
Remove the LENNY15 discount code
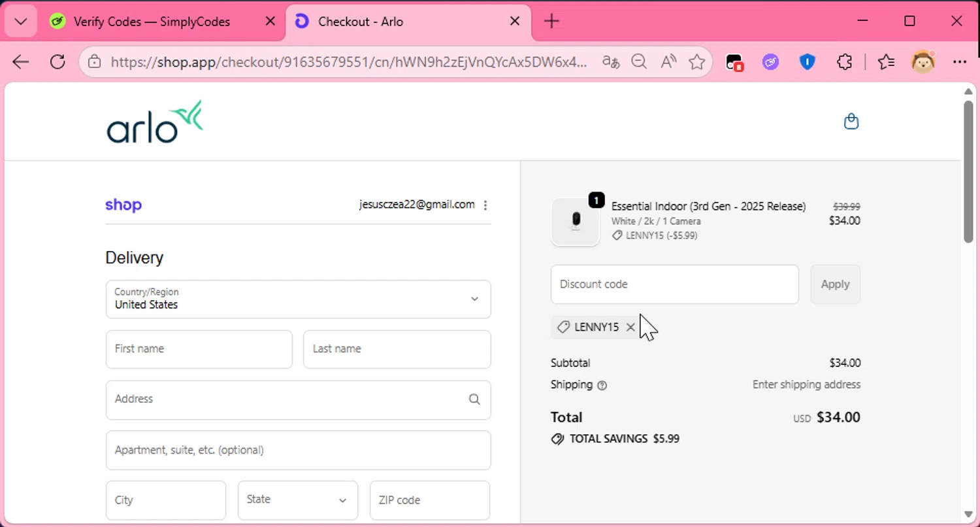tap(630, 328)
